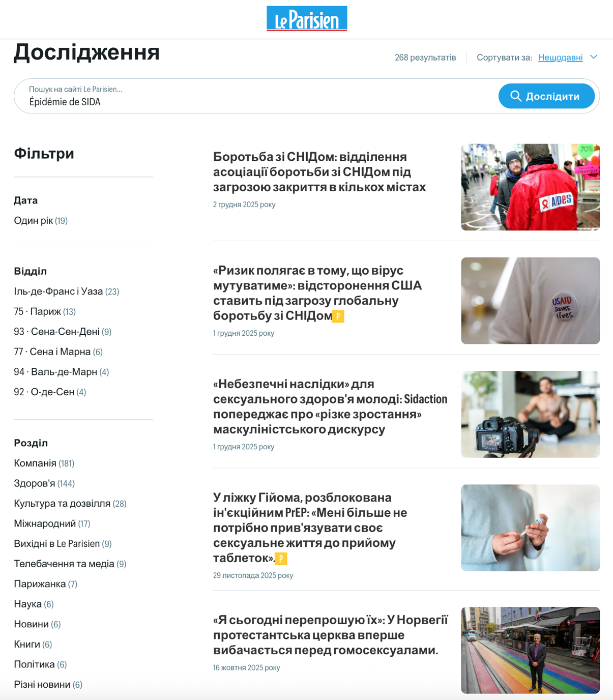
Task: Click the magnifier icon in Дослідити button
Action: pyautogui.click(x=515, y=96)
